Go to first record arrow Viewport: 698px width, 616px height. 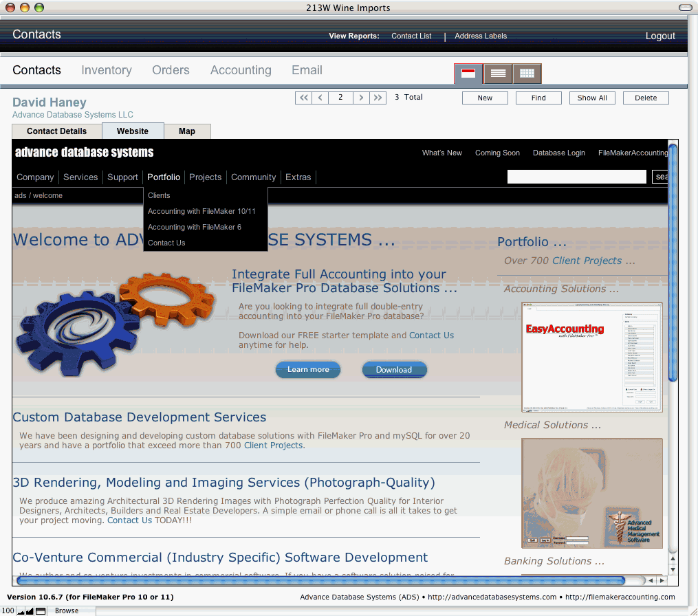pyautogui.click(x=303, y=98)
